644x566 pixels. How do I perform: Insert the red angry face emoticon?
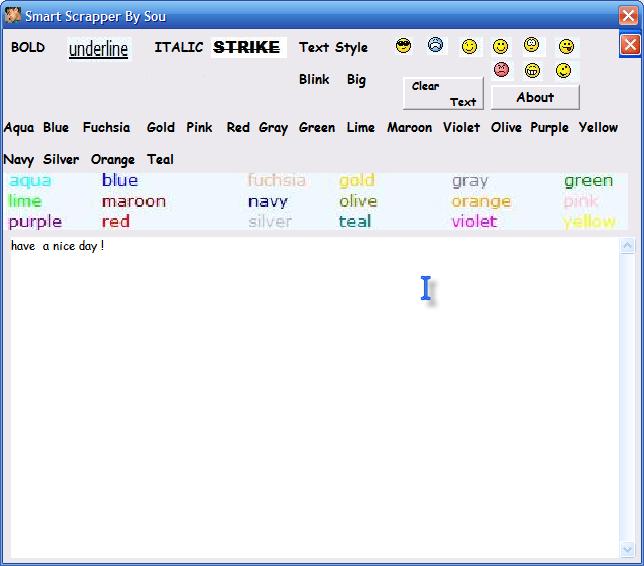tap(501, 70)
